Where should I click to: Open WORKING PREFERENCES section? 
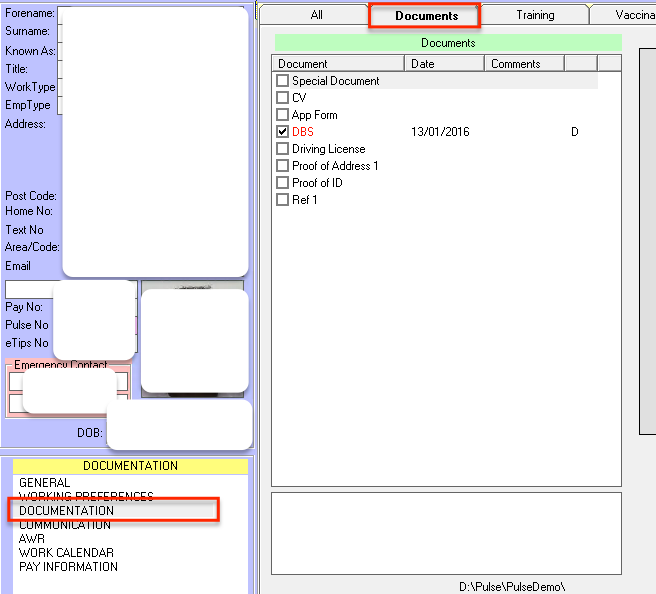pyautogui.click(x=86, y=497)
